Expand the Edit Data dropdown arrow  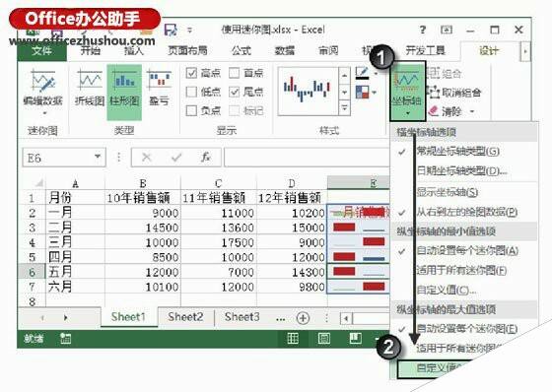[44, 113]
